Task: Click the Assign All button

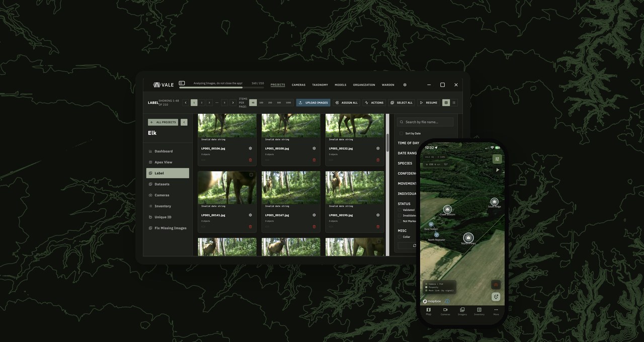Action: (347, 103)
